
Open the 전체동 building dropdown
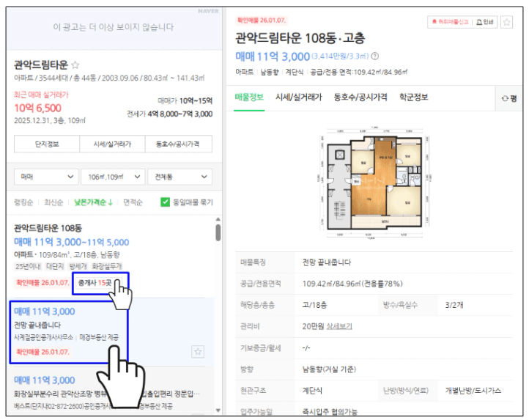pyautogui.click(x=180, y=177)
